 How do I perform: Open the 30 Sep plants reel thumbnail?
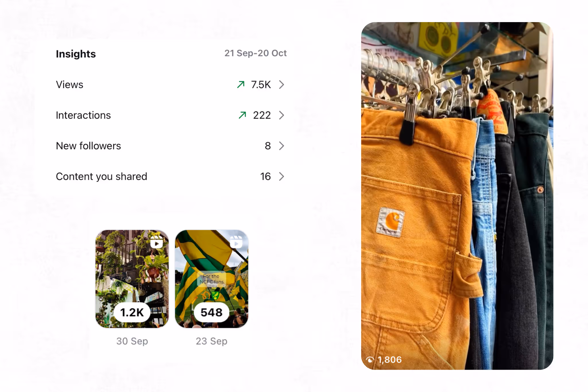(x=132, y=273)
